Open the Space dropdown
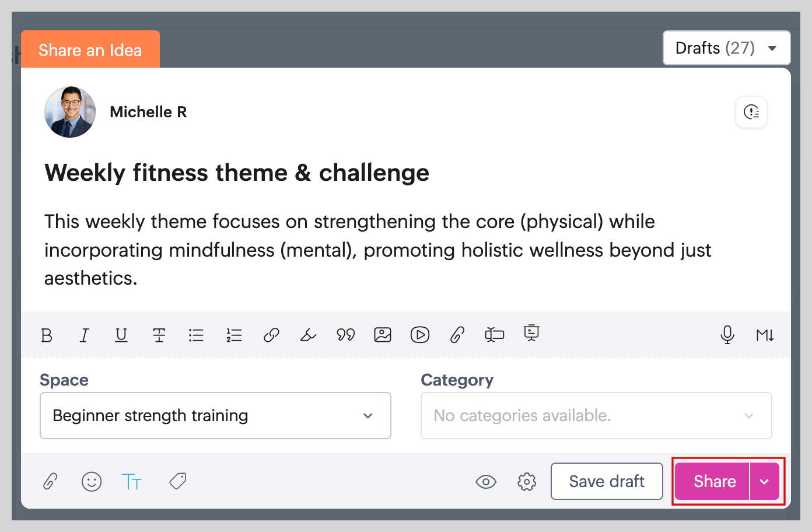This screenshot has width=812, height=532. pyautogui.click(x=215, y=415)
